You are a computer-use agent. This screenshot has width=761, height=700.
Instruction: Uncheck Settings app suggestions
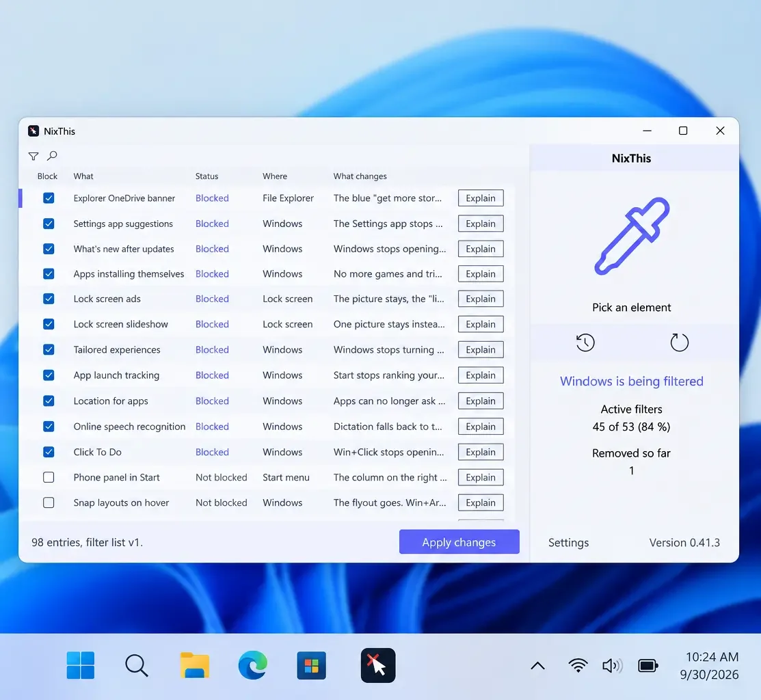tap(49, 224)
